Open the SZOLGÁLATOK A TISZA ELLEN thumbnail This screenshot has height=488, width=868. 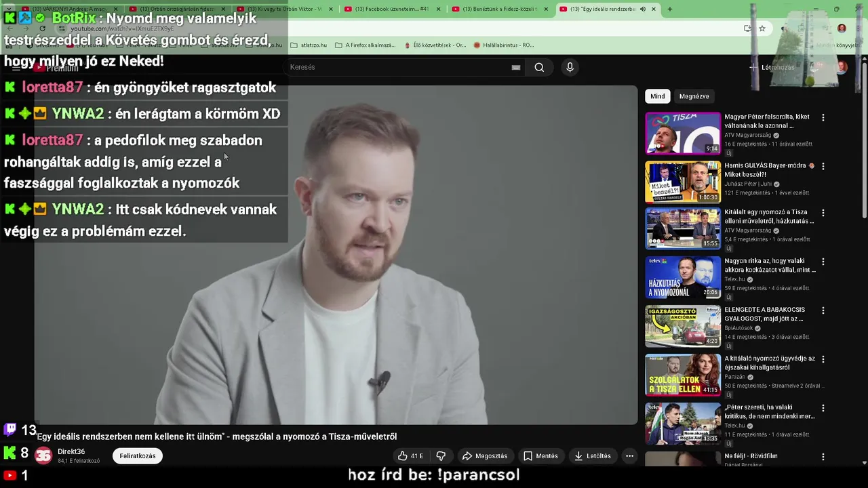[683, 375]
